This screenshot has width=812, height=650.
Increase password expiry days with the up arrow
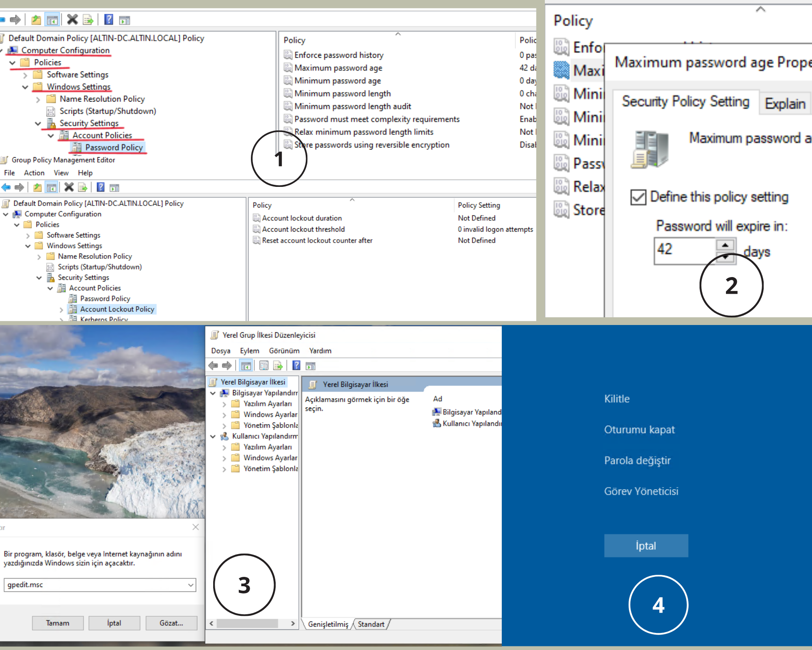pos(725,245)
